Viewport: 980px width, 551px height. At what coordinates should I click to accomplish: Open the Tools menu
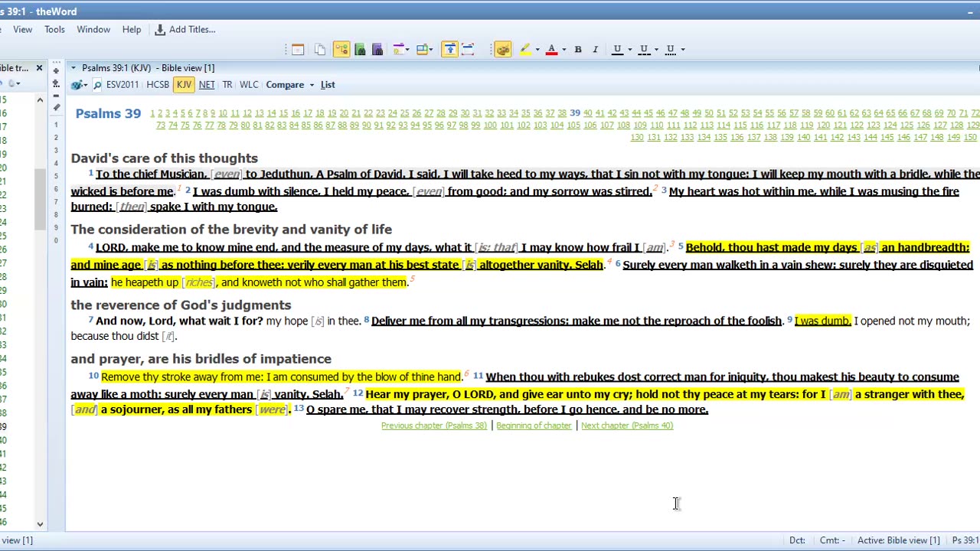point(54,29)
